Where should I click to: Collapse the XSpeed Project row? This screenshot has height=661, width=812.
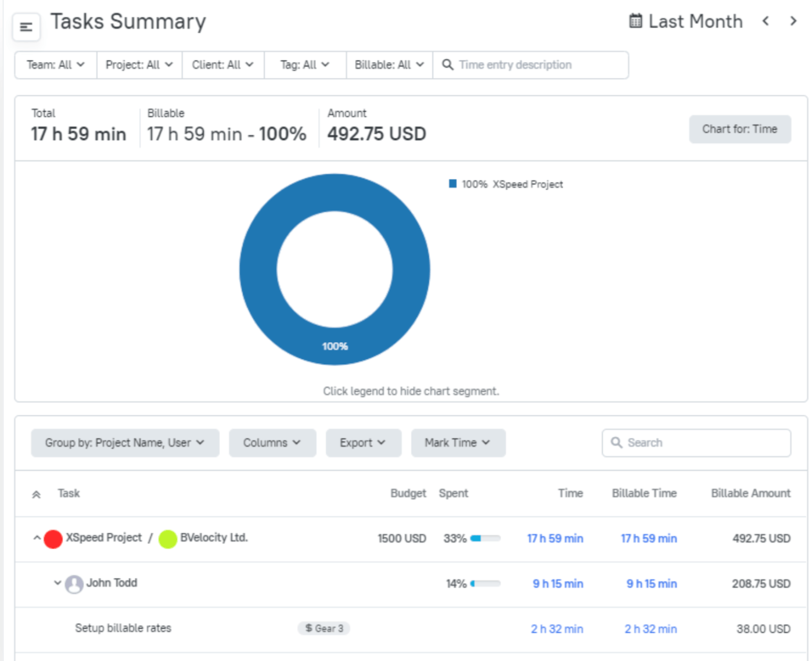tap(37, 538)
